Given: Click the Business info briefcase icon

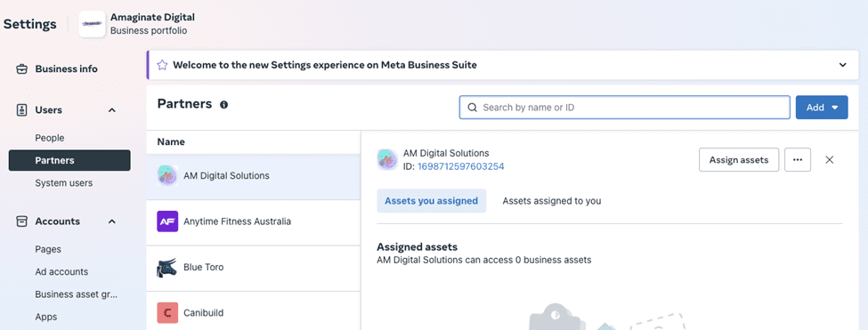Looking at the screenshot, I should 21,69.
